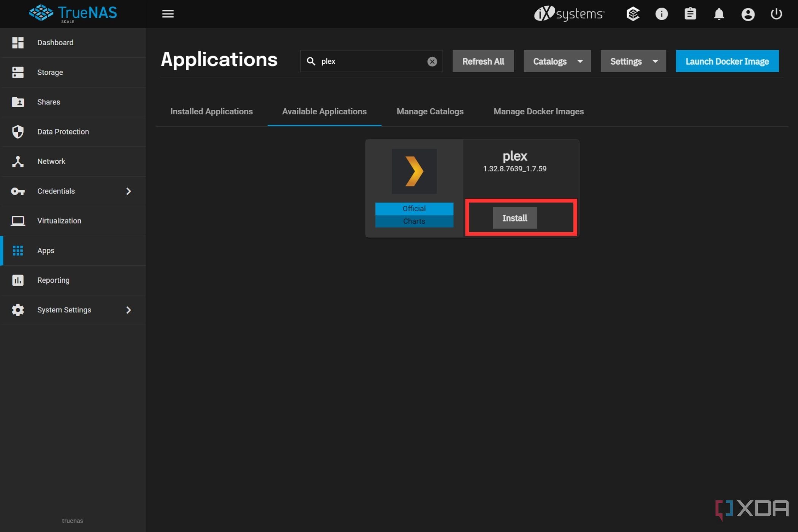The width and height of the screenshot is (798, 532).
Task: Click the Charts train badge
Action: click(x=414, y=221)
